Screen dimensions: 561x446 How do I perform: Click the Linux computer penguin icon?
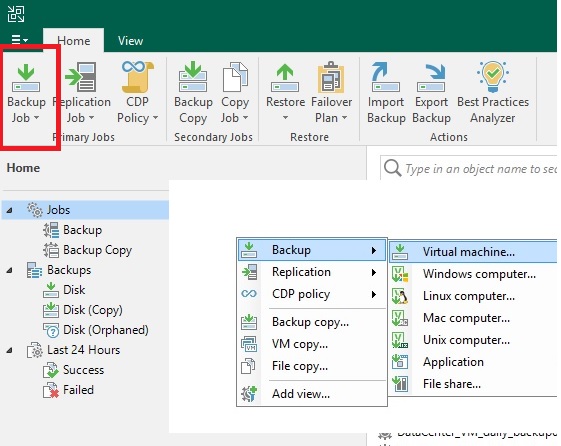[400, 296]
